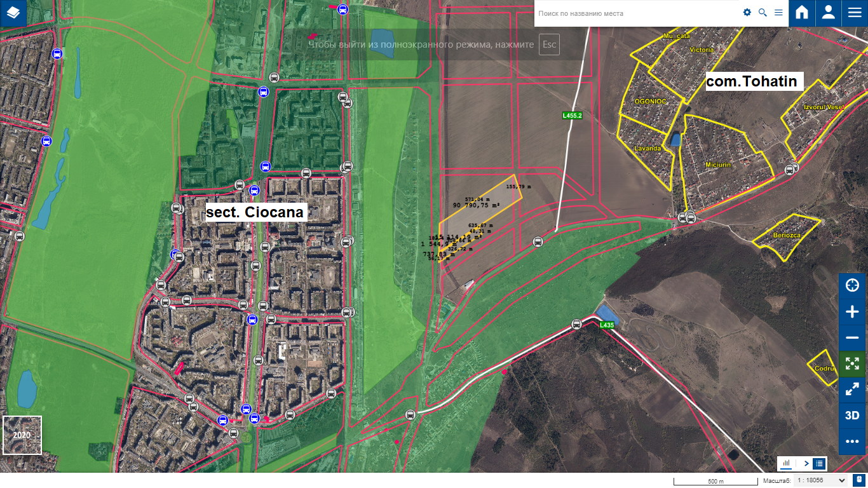The image size is (868, 488).
Task: Type in the place name search field
Action: click(x=635, y=13)
